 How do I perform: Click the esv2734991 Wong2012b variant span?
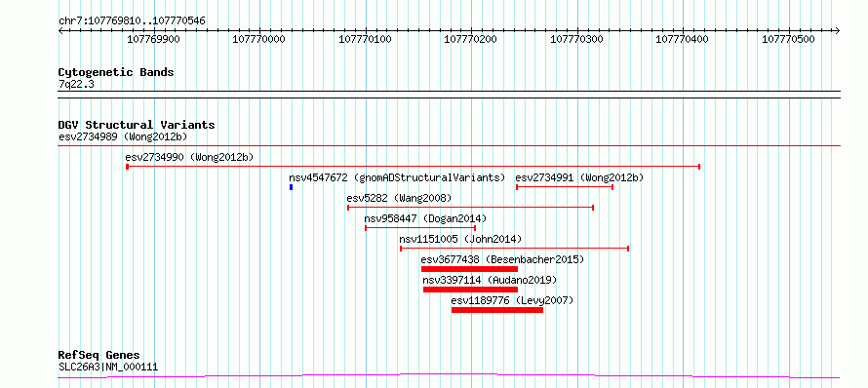pos(565,187)
